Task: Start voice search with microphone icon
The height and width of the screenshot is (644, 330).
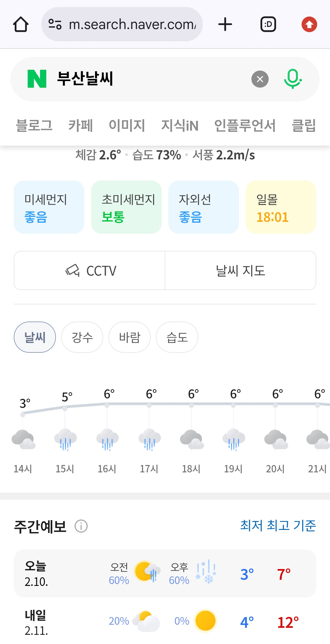Action: pyautogui.click(x=293, y=79)
